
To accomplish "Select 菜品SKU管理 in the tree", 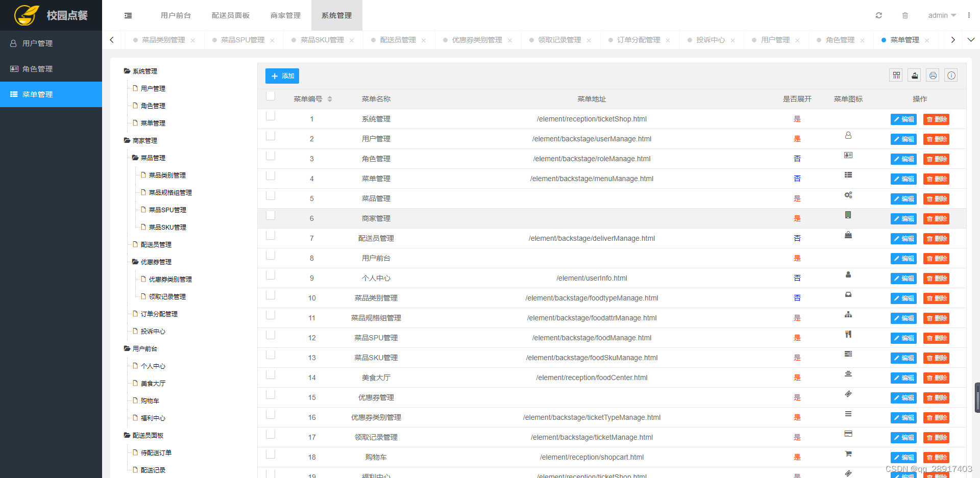I will [x=167, y=228].
